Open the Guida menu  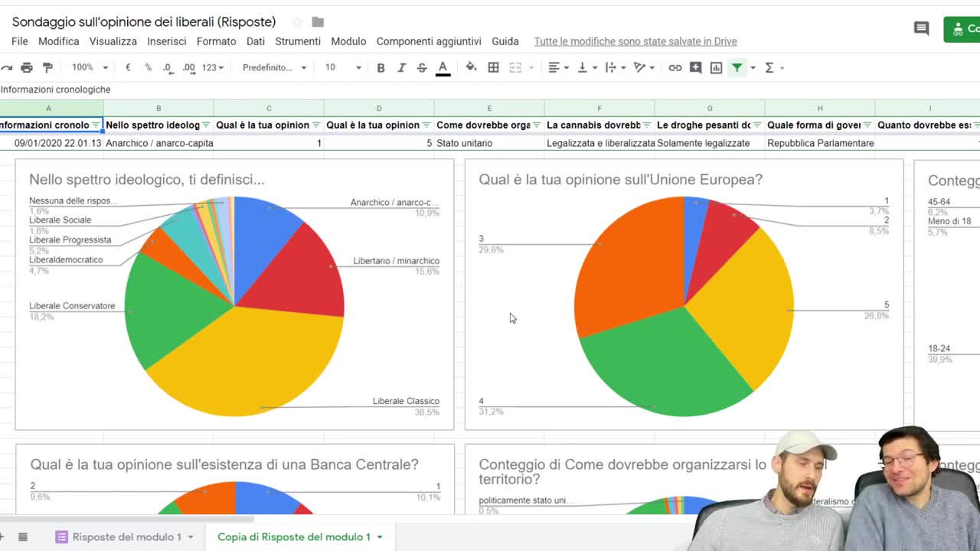click(505, 41)
